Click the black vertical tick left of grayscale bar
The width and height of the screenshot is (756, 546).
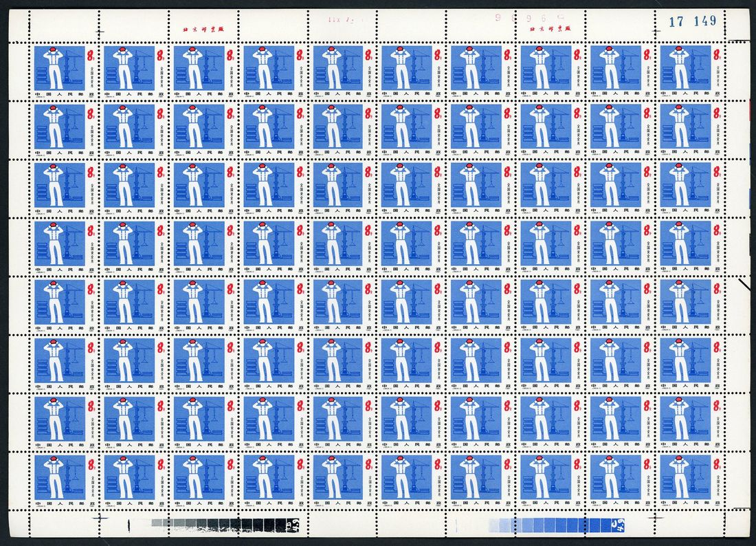pyautogui.click(x=129, y=525)
